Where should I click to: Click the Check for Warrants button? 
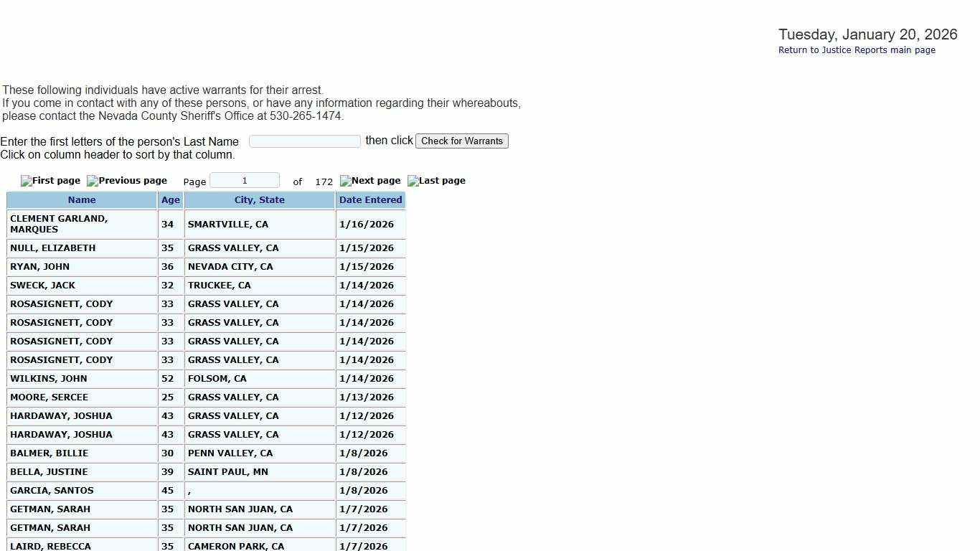(x=461, y=141)
